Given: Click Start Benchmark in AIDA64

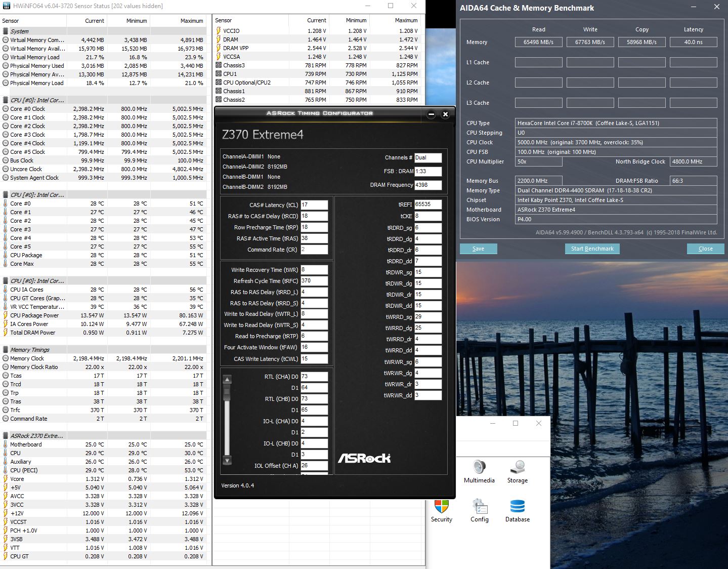Looking at the screenshot, I should (592, 249).
